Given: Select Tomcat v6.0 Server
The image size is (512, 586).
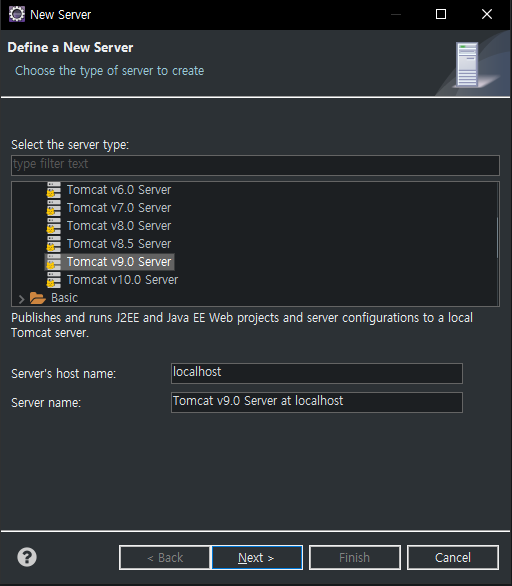Looking at the screenshot, I should click(x=119, y=190).
